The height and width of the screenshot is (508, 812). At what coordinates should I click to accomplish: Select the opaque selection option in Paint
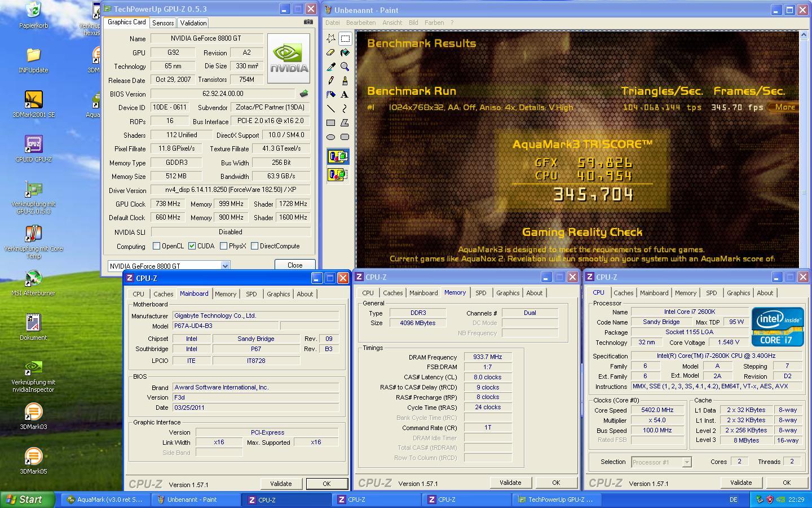[x=338, y=156]
